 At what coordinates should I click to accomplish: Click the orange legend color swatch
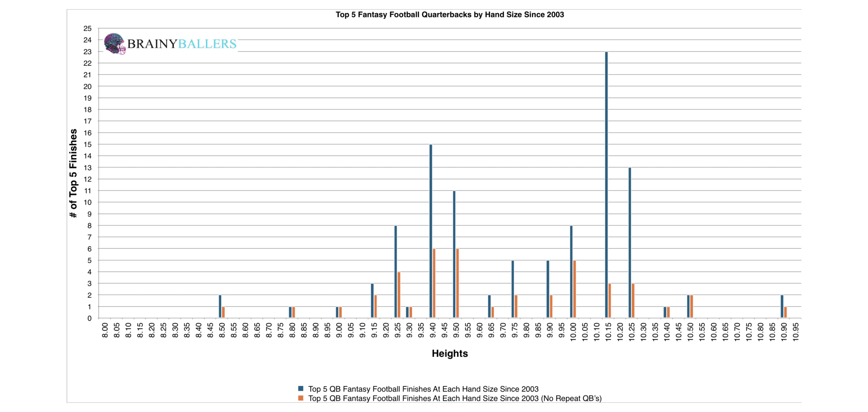pos(301,398)
